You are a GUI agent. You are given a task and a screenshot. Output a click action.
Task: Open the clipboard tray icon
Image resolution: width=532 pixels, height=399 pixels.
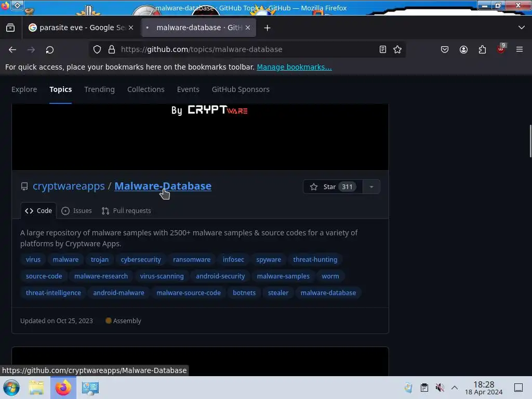424,388
